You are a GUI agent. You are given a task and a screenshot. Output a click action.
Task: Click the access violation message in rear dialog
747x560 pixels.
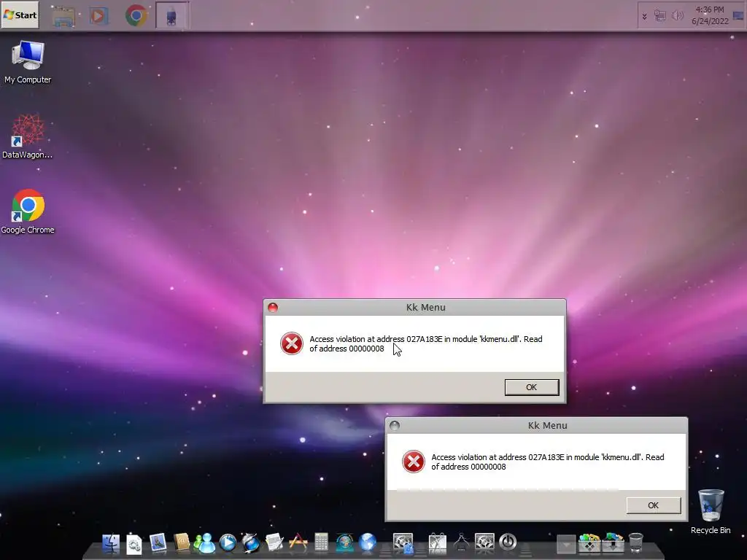click(x=548, y=462)
